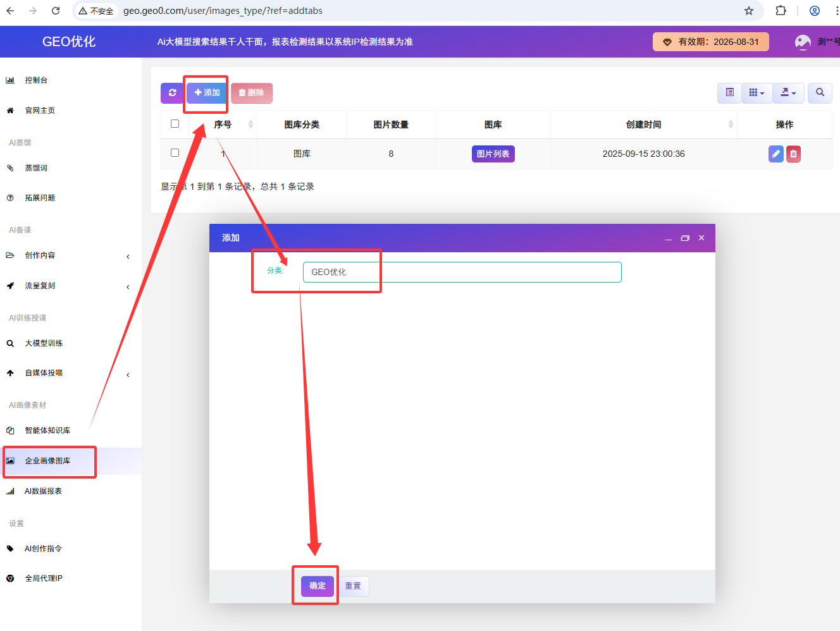Open the columns grid dropdown
The width and height of the screenshot is (840, 631).
tap(757, 93)
